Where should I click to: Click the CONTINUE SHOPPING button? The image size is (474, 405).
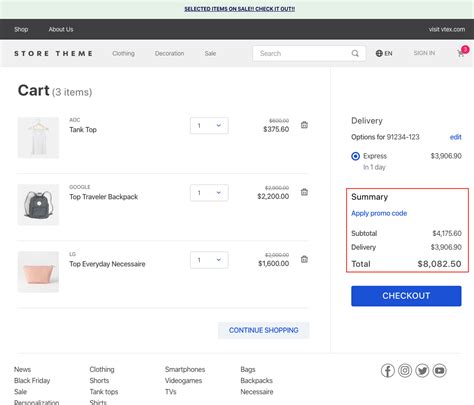(x=264, y=330)
